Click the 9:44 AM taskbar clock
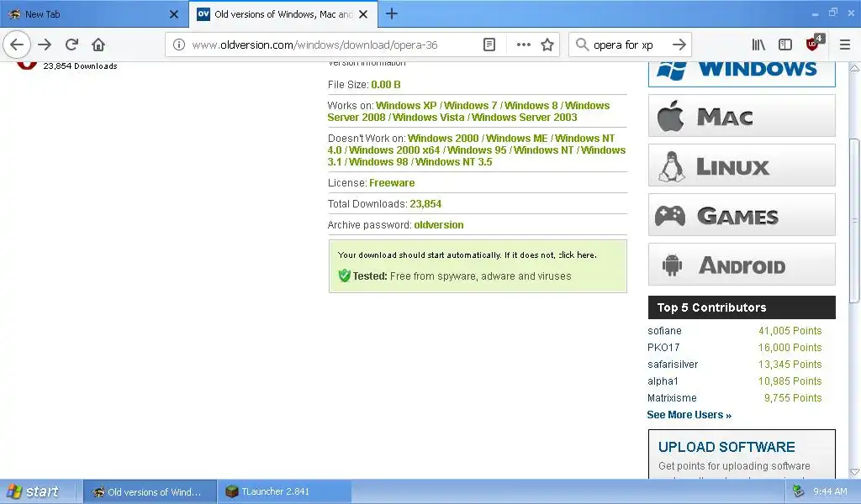861x504 pixels. [830, 492]
